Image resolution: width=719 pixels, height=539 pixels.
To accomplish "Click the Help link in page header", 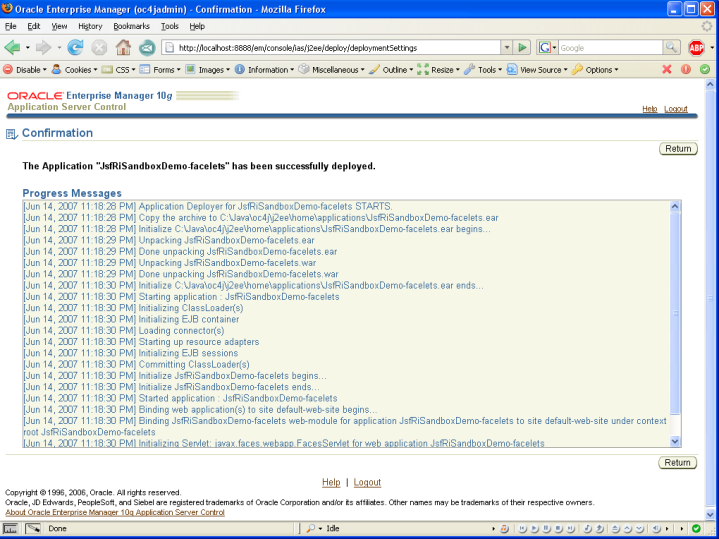I will (649, 109).
